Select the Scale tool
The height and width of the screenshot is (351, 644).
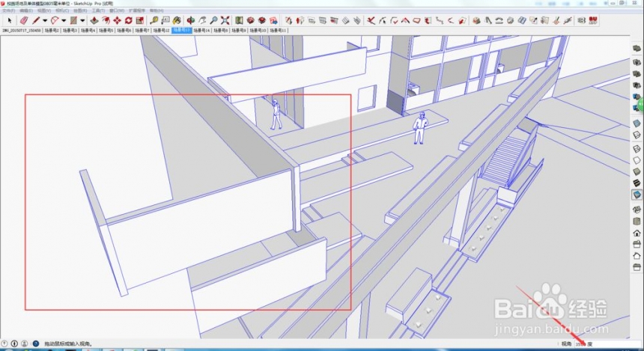coord(140,20)
